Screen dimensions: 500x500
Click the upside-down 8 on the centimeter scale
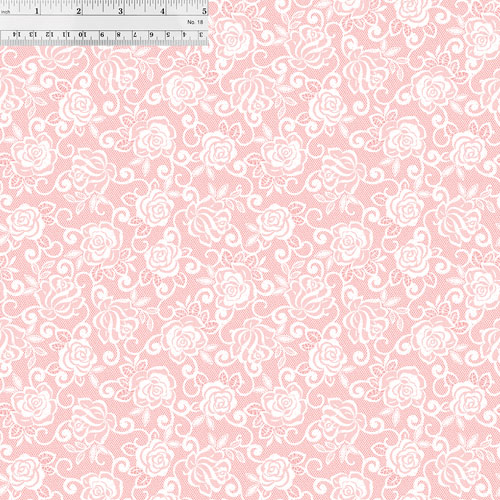click(119, 34)
